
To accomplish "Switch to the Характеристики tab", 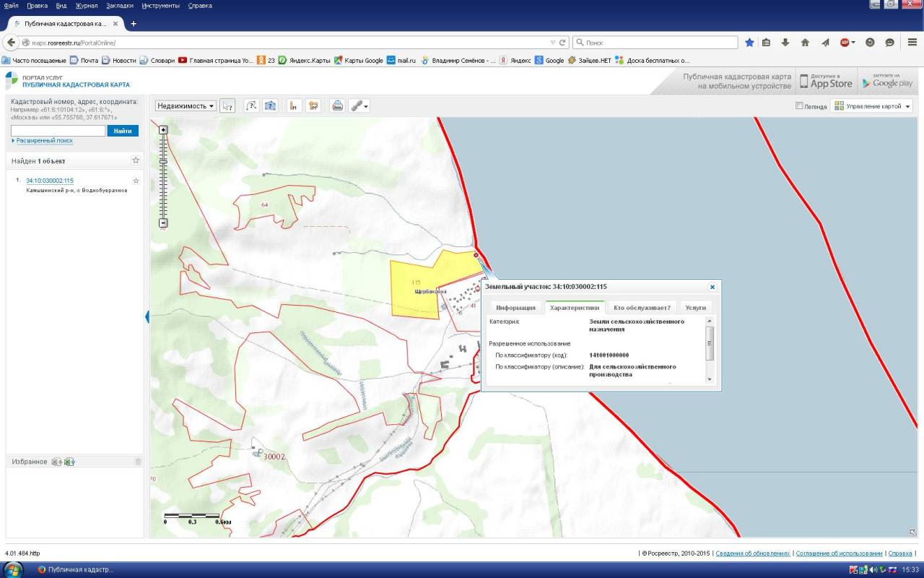I will pos(575,308).
